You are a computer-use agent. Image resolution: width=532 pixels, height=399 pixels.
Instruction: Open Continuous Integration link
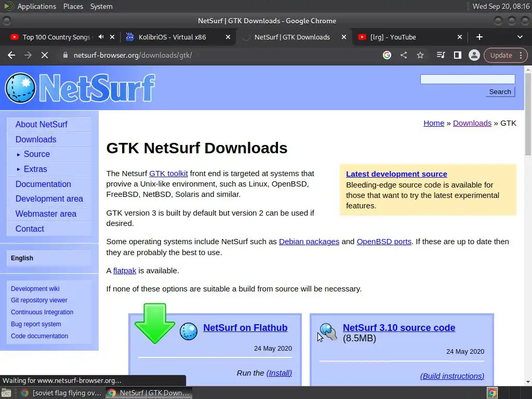pyautogui.click(x=42, y=312)
